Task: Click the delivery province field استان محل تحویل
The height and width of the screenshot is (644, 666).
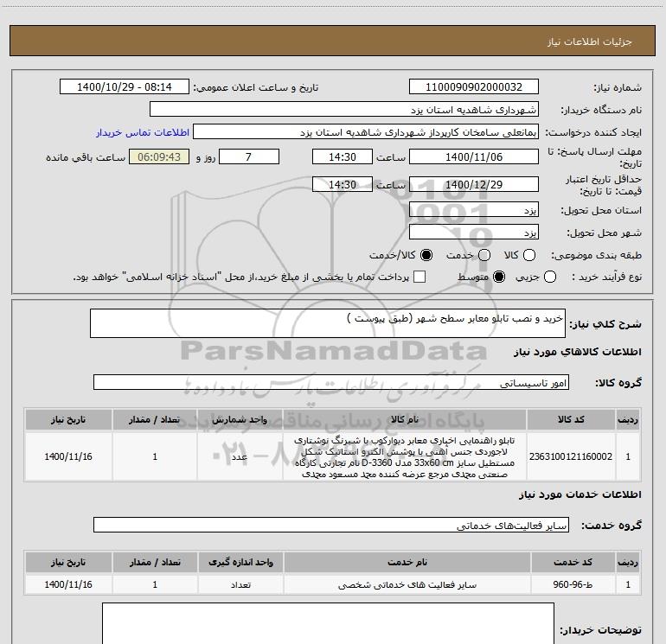Action: (474, 209)
